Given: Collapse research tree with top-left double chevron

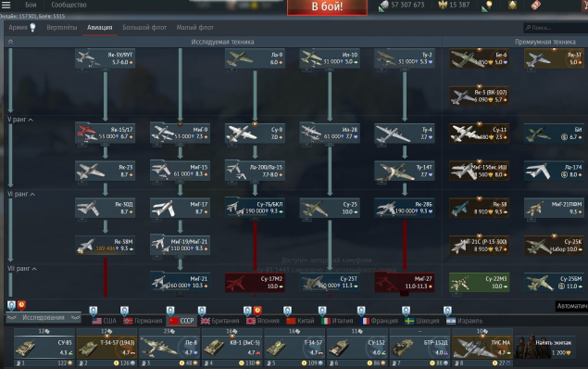Looking at the screenshot, I should pos(10,42).
